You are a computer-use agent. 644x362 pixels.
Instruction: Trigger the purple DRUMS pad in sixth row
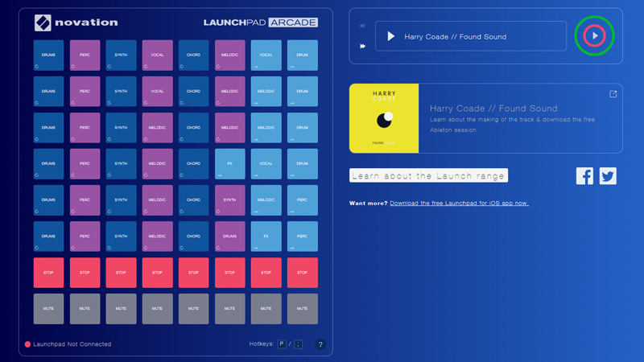pos(230,237)
